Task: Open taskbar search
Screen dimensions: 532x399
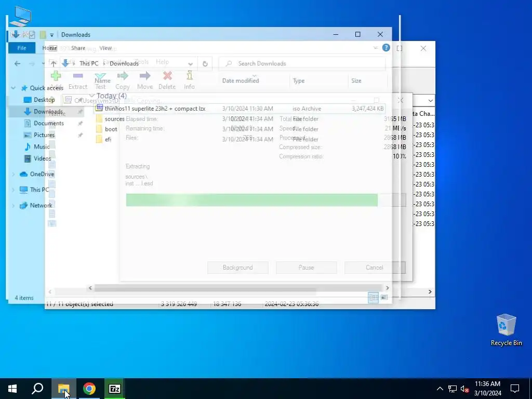Action: 37,389
